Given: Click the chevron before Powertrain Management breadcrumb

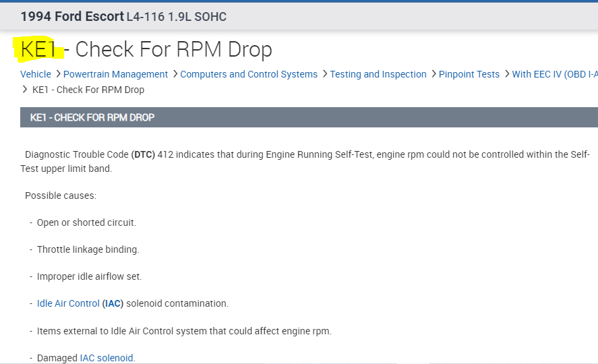Looking at the screenshot, I should (x=58, y=74).
